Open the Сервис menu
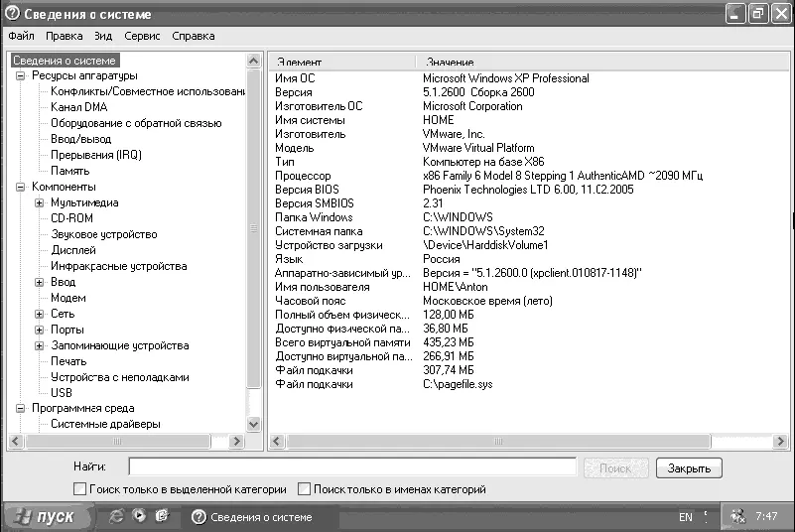The image size is (795, 532). (142, 36)
